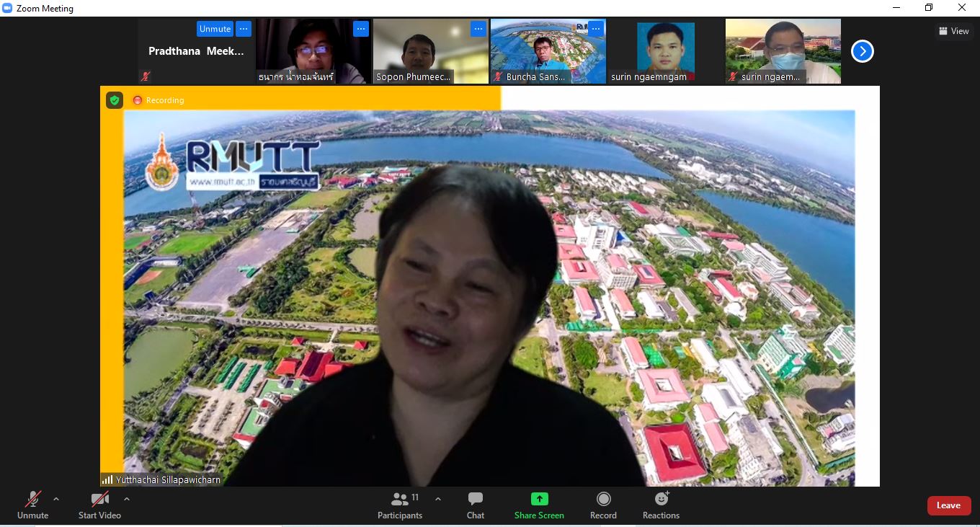Click the green encryption shield icon
Screen dimensions: 980x527
(115, 100)
